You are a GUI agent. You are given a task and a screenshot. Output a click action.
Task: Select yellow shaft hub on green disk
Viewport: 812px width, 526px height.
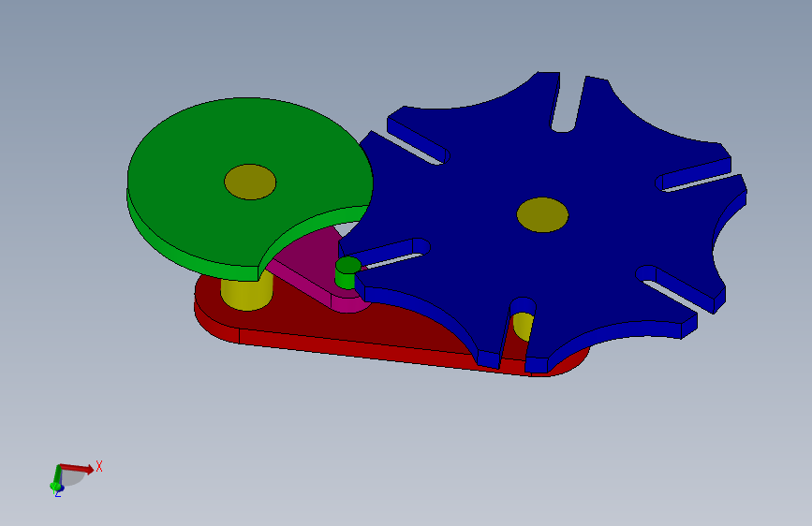click(x=250, y=182)
